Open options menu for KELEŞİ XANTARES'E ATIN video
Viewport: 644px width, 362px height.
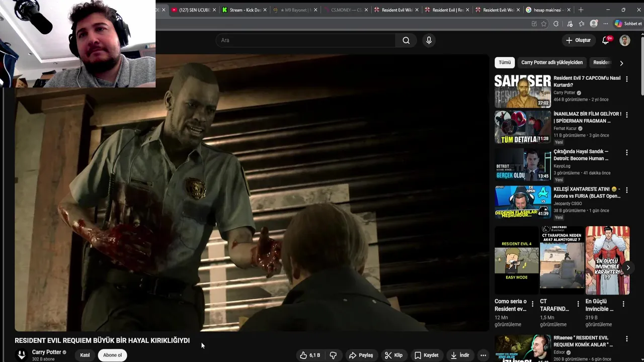pos(626,190)
